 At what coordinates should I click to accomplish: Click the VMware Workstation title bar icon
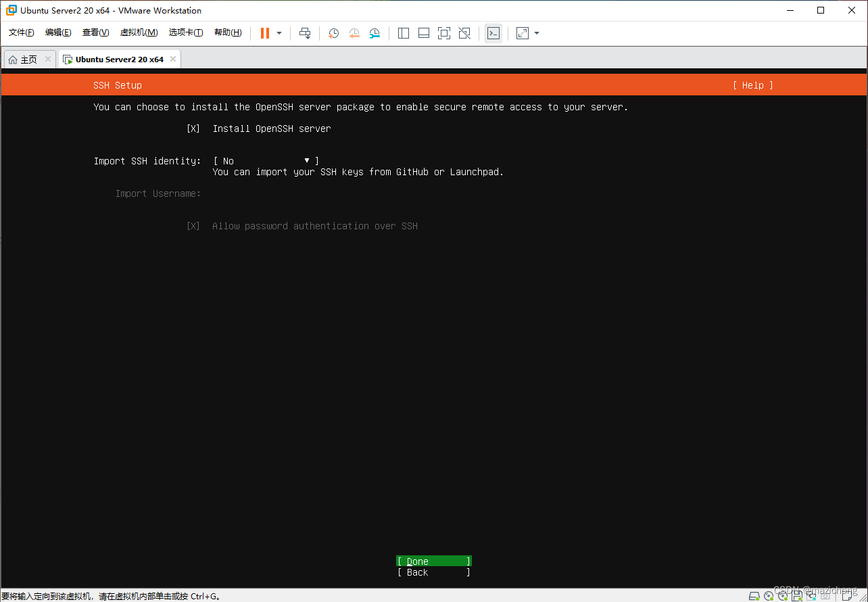[x=11, y=10]
